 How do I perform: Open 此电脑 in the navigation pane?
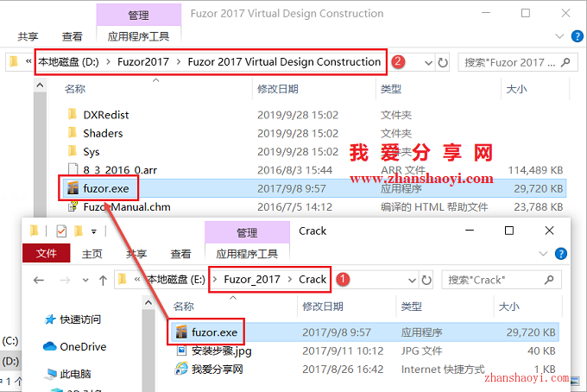(x=67, y=374)
